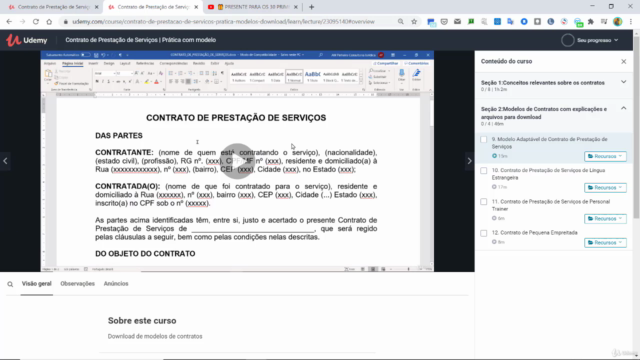Bookmark this page with the star icon
The height and width of the screenshot is (360, 640).
click(414, 22)
